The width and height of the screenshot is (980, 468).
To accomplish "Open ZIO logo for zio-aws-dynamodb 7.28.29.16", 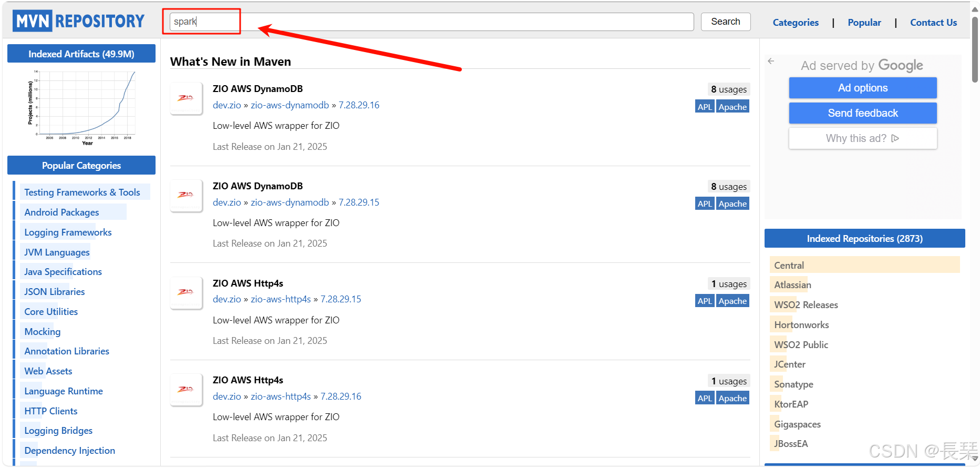I will click(x=186, y=98).
